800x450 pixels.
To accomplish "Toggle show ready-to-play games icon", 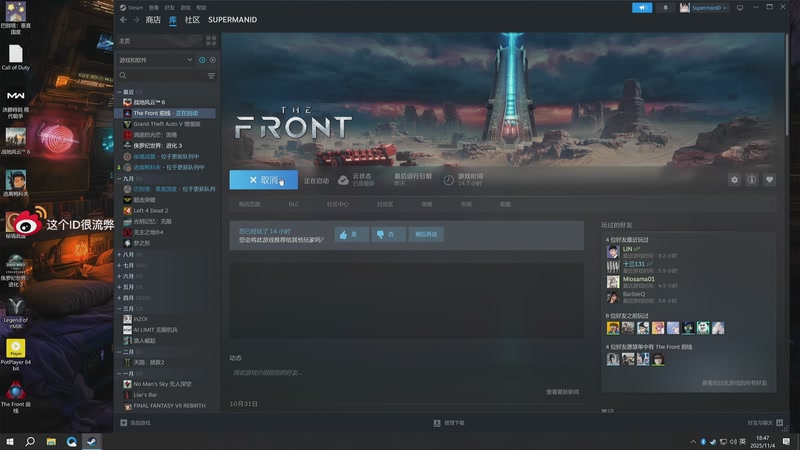I will (x=213, y=60).
